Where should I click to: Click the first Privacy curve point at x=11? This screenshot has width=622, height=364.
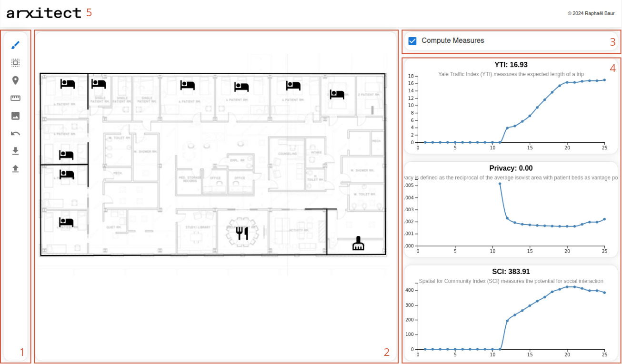pyautogui.click(x=500, y=184)
